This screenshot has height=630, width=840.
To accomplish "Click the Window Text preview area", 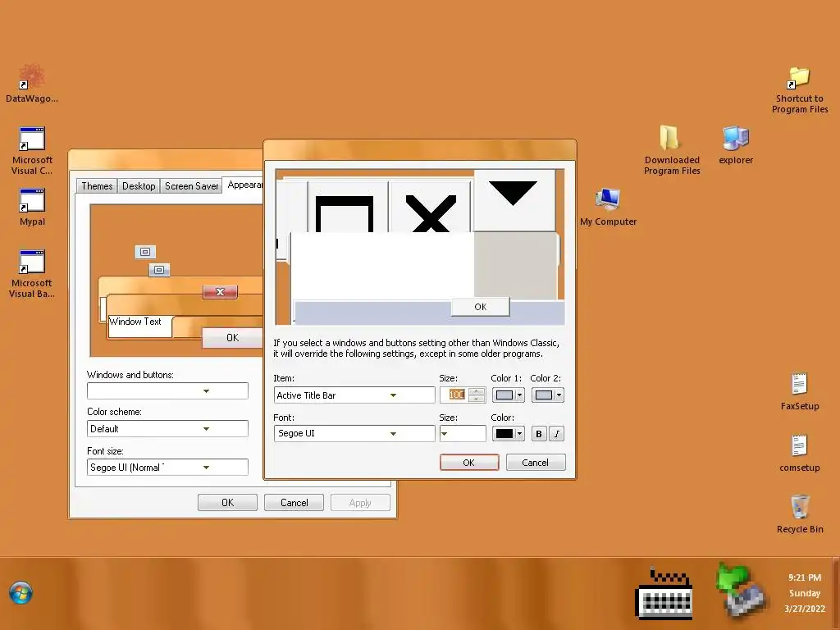I will tap(139, 326).
